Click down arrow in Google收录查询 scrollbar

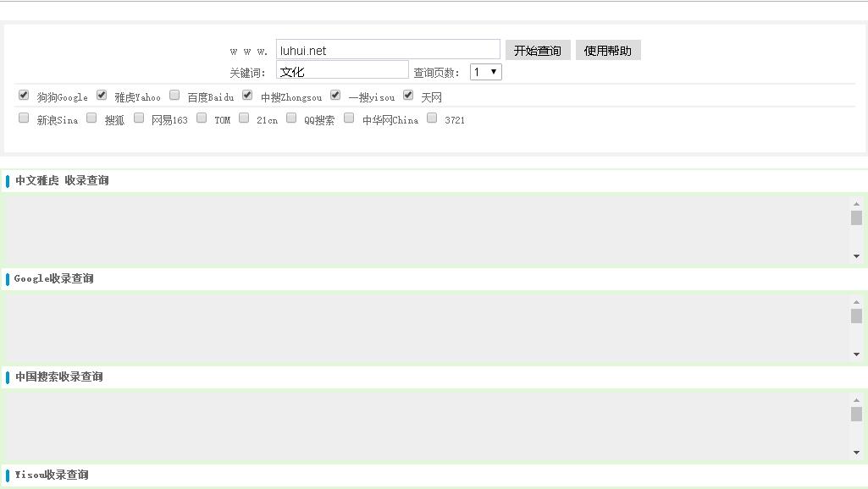pos(856,354)
